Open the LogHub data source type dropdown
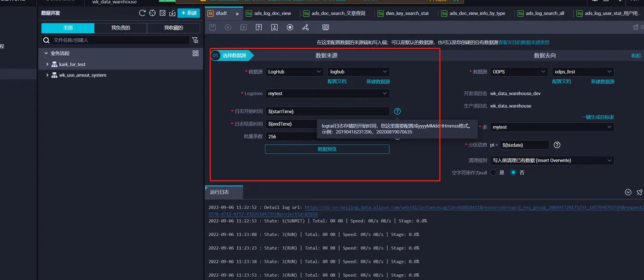Image resolution: width=644 pixels, height=280 pixels. coord(294,72)
